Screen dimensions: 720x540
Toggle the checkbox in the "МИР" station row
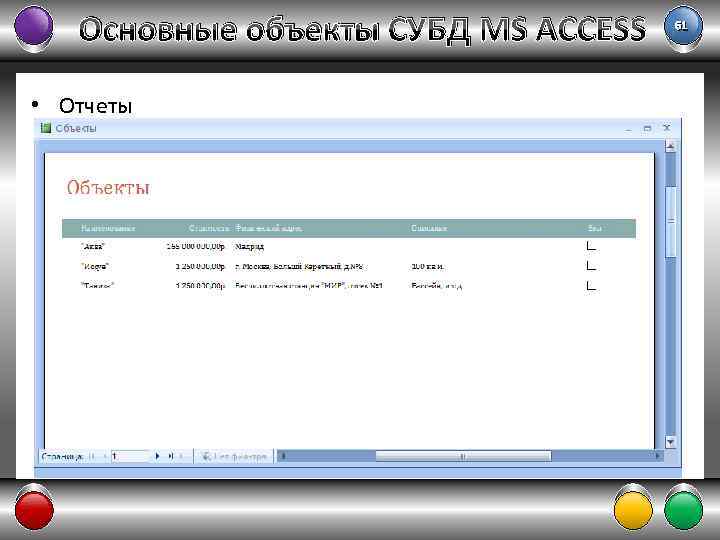[x=591, y=285]
